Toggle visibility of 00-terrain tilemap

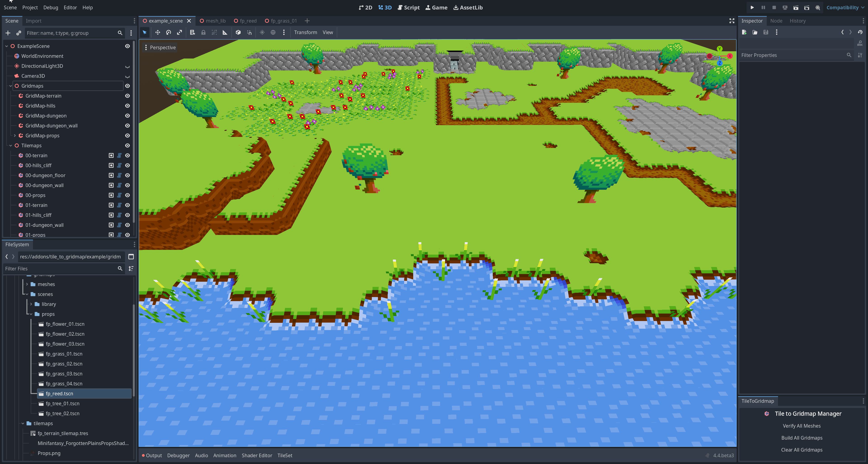(127, 156)
